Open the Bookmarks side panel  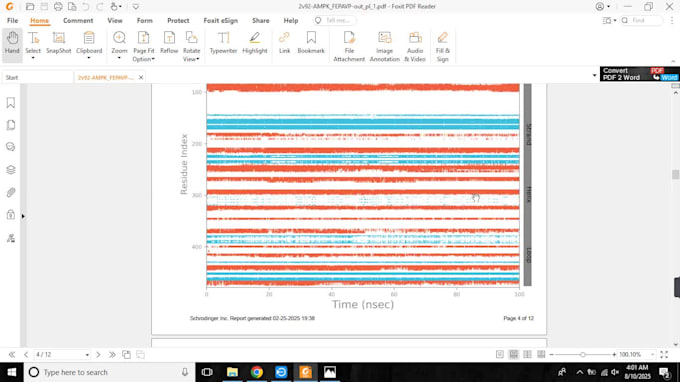click(x=11, y=103)
